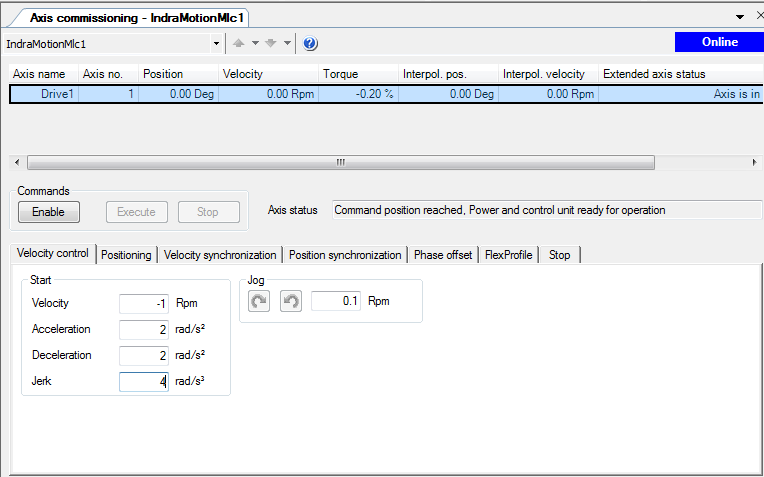Click the Axis no. 1 cell

point(108,94)
